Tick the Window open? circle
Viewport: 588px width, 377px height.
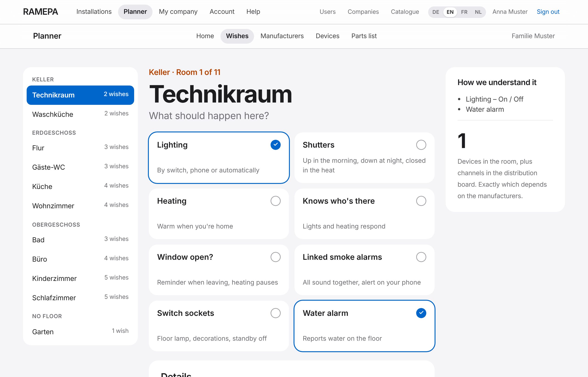275,257
